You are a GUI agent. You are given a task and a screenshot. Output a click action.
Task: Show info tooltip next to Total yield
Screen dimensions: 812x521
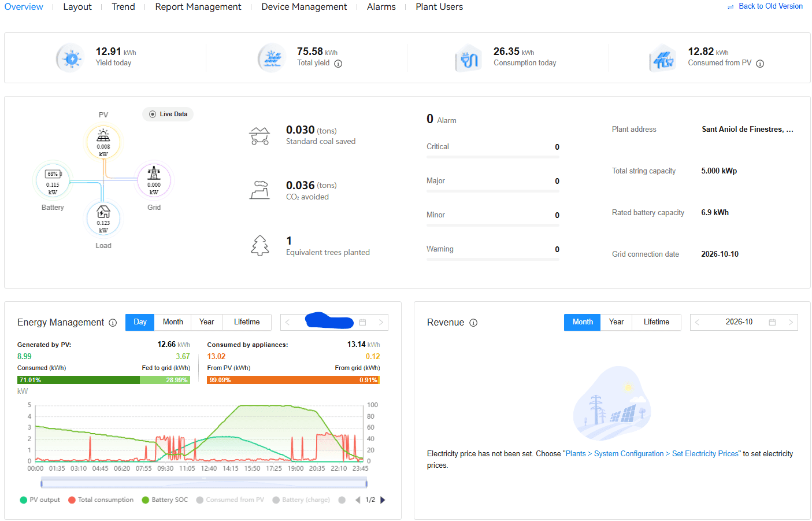(x=338, y=64)
